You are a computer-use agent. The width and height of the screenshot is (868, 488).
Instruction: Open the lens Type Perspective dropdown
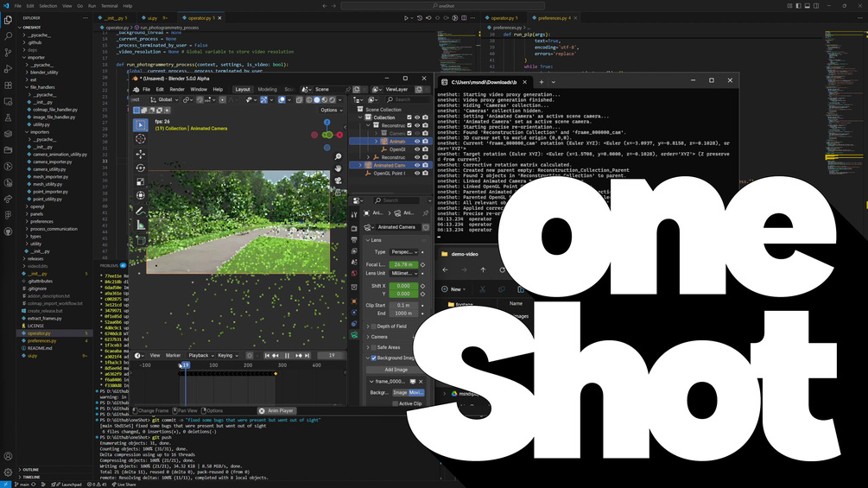click(x=403, y=251)
